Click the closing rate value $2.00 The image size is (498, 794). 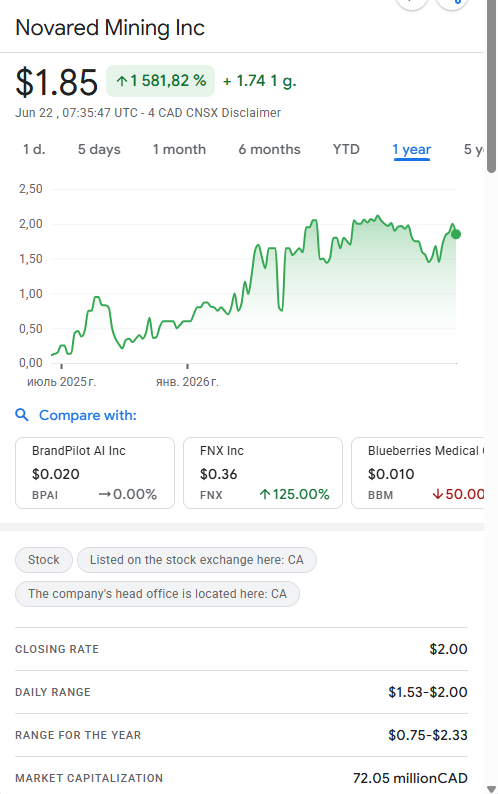[x=448, y=649]
